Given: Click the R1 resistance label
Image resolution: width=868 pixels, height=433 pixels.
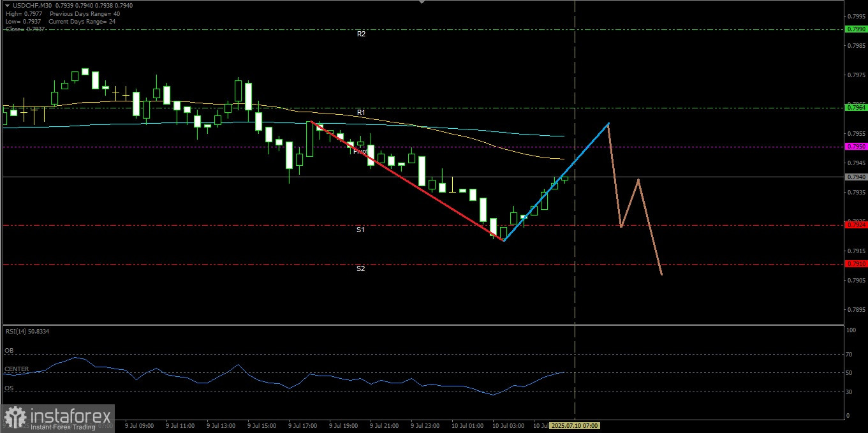Looking at the screenshot, I should 361,112.
